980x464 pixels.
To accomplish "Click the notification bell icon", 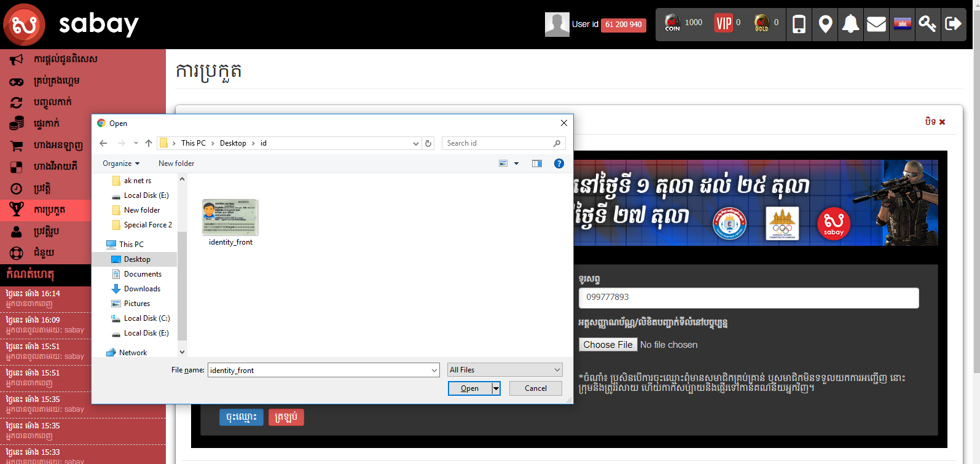I will 850,25.
